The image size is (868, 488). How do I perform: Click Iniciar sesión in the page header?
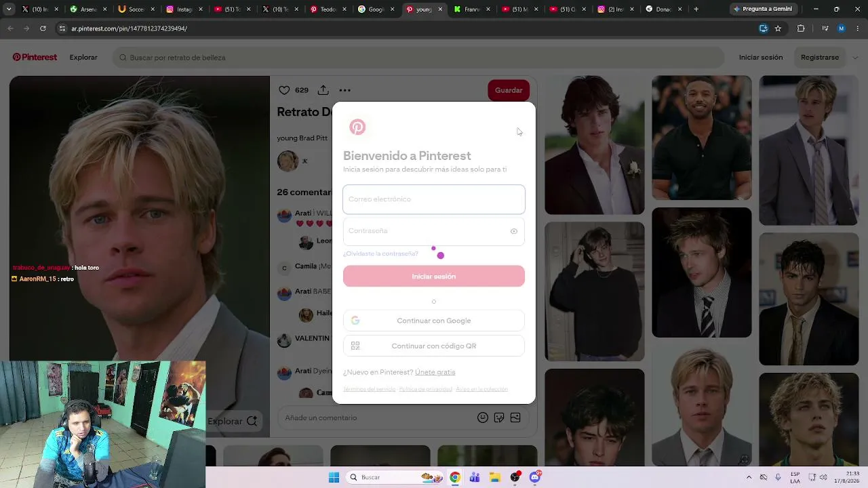[x=761, y=58]
